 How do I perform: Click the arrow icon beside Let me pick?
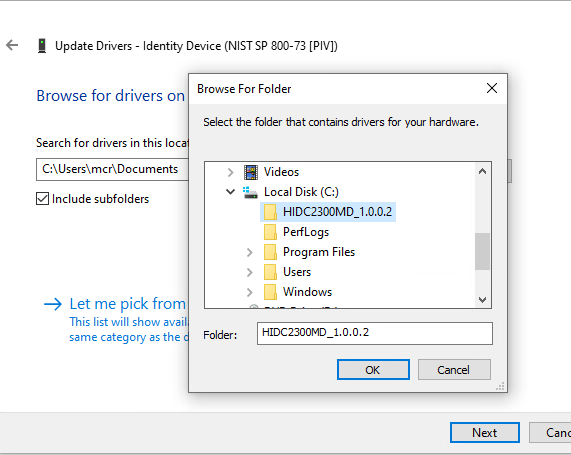pos(53,304)
